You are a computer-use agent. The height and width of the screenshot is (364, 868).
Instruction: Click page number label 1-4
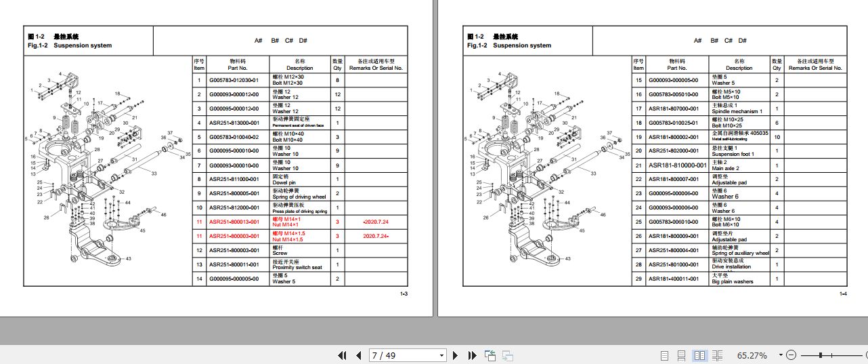click(844, 294)
